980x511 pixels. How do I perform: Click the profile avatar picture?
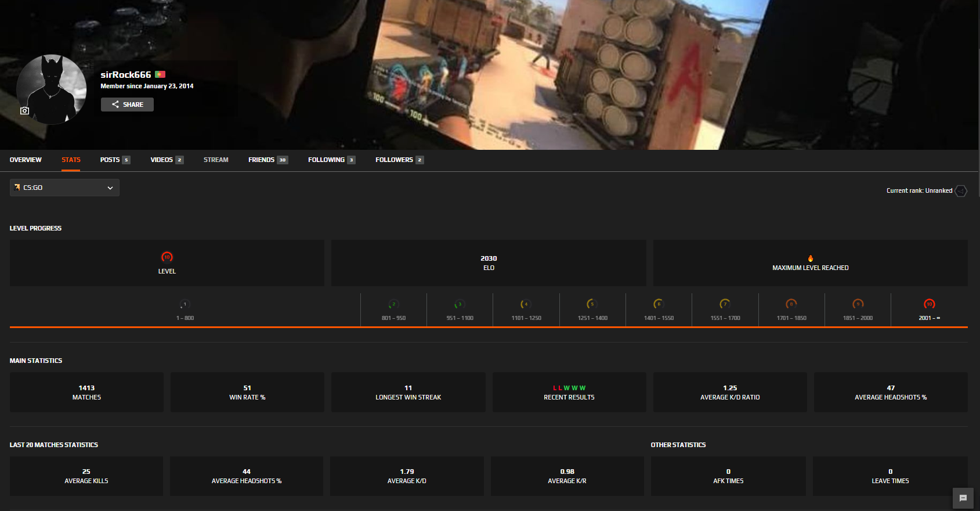point(52,89)
